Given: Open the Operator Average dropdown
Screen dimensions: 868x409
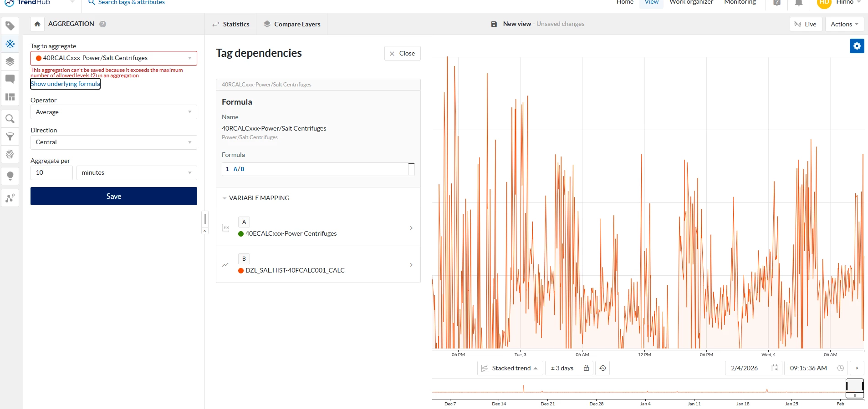Looking at the screenshot, I should tap(114, 112).
